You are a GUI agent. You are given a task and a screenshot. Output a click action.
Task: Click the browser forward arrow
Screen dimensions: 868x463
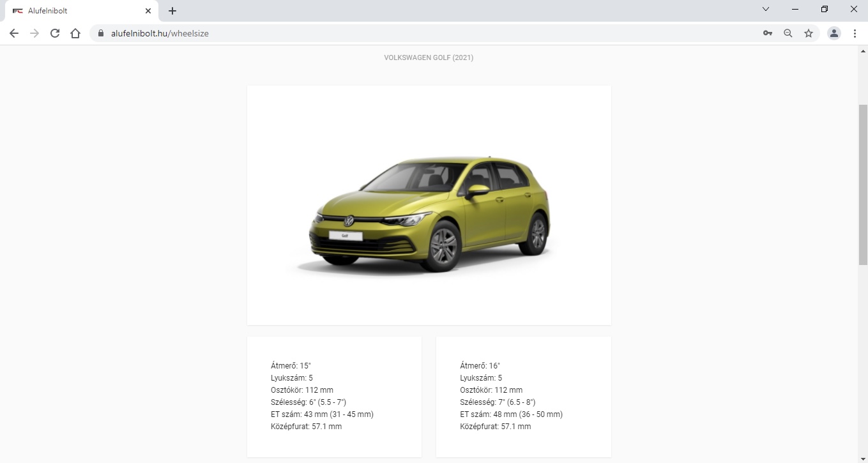point(34,33)
